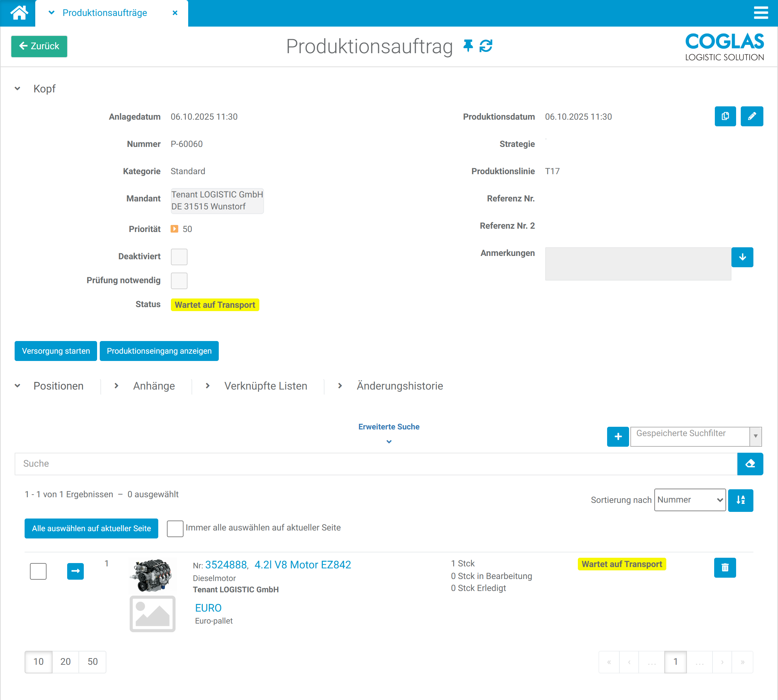Delete position with trash icon
Viewport: 778px width, 700px height.
[x=724, y=567]
